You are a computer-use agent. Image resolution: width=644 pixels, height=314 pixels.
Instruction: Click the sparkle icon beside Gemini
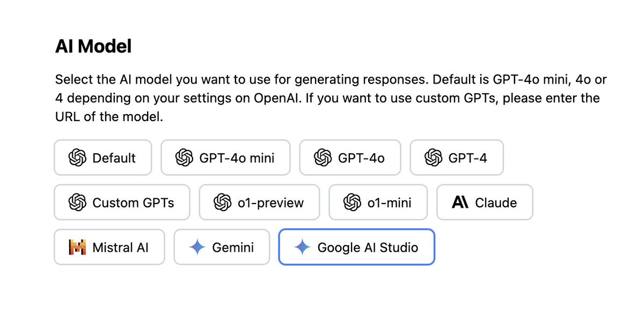coord(197,247)
